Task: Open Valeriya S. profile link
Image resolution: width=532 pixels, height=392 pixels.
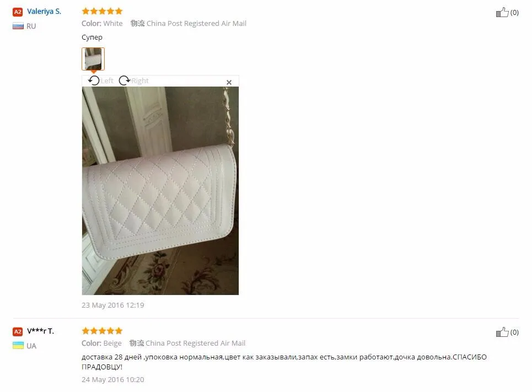Action: pyautogui.click(x=44, y=11)
